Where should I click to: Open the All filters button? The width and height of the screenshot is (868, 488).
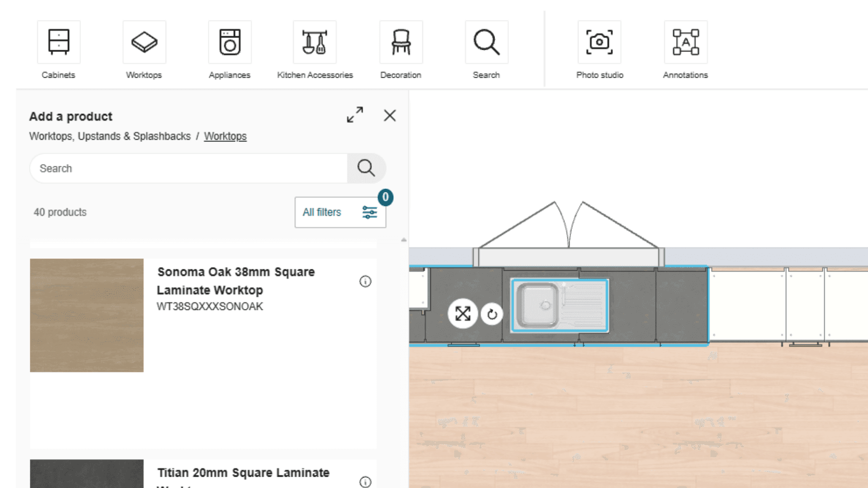(340, 212)
